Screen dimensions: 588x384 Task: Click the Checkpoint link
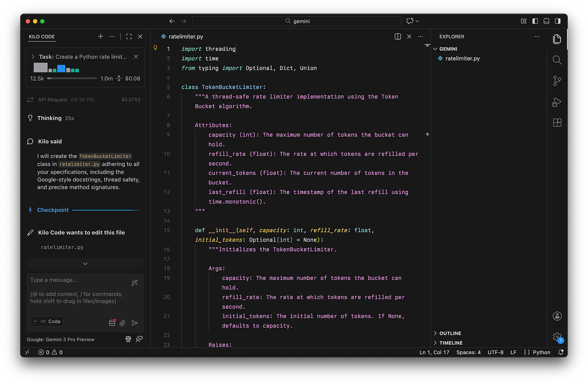point(53,210)
